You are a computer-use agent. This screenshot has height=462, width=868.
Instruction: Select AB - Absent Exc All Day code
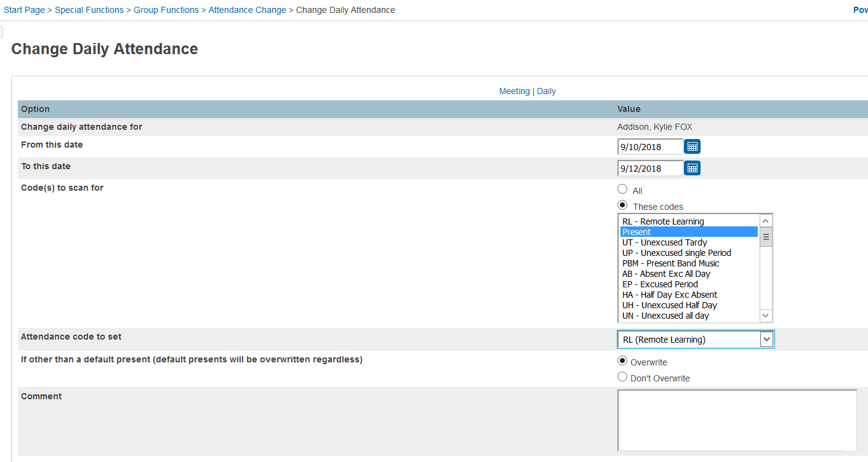click(x=666, y=274)
